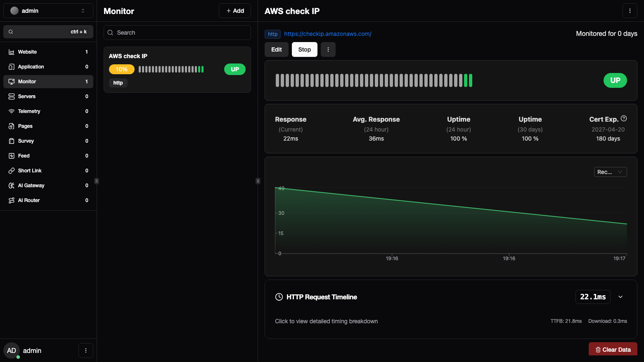
Task: Select the AWS check IP monitor card
Action: click(x=177, y=70)
